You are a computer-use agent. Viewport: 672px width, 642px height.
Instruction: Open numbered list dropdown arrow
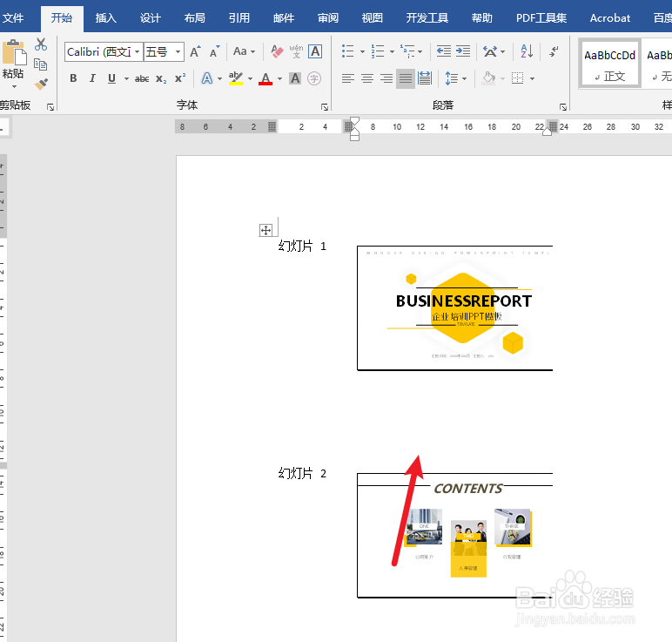click(392, 52)
